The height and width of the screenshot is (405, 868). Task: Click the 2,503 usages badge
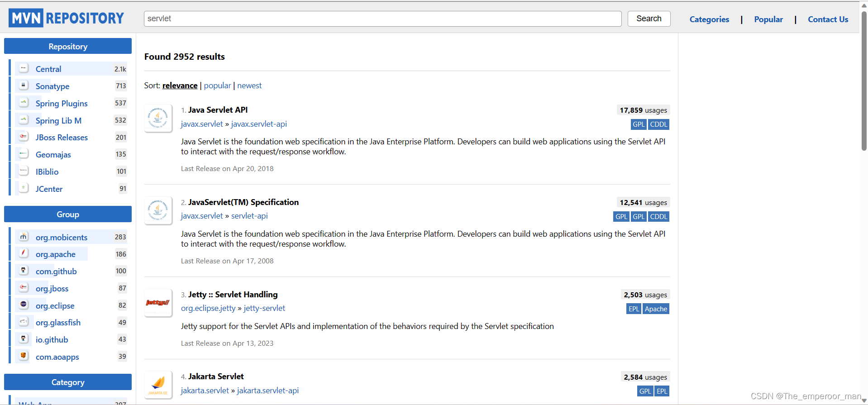point(645,295)
